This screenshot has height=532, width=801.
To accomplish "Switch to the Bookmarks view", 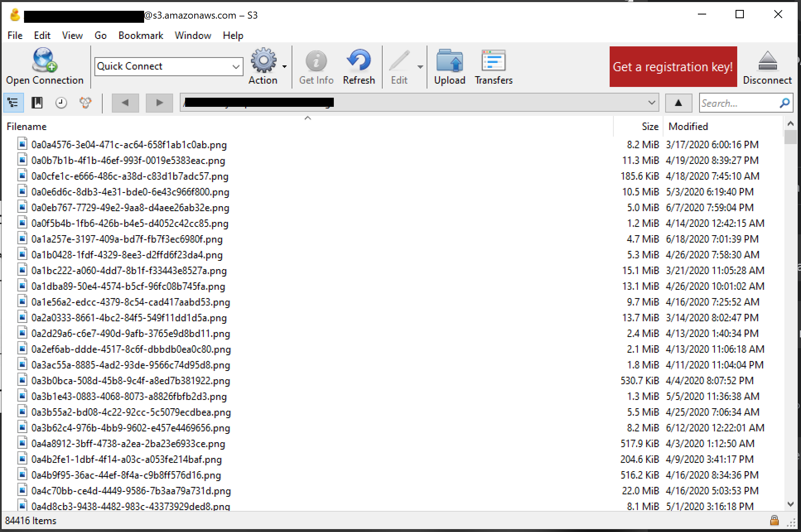I will [x=37, y=103].
